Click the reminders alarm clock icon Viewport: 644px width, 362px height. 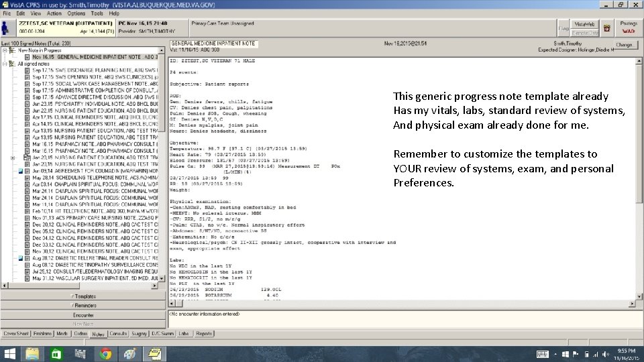606,28
